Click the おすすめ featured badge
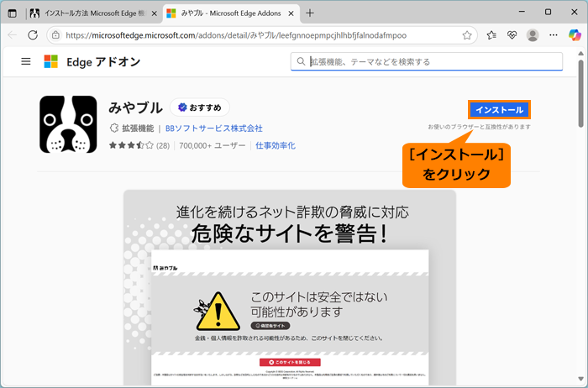This screenshot has width=588, height=388. (200, 107)
